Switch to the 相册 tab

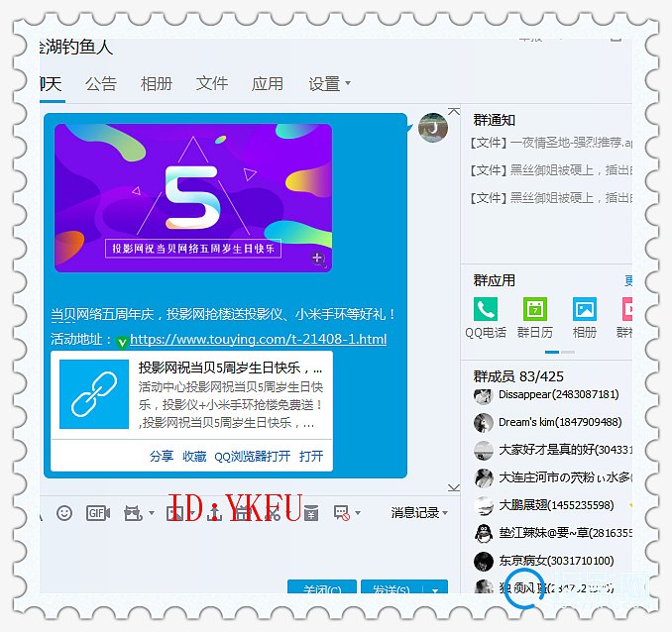(x=156, y=83)
